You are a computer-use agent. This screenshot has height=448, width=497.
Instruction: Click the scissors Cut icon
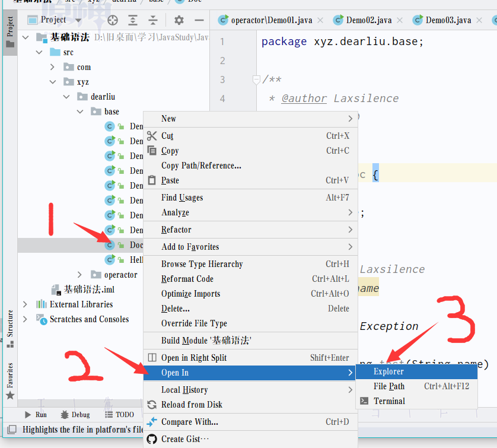(152, 136)
